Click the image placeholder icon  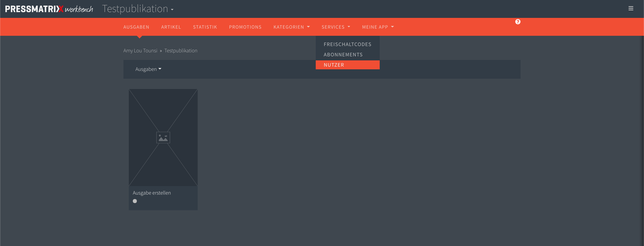point(163,138)
